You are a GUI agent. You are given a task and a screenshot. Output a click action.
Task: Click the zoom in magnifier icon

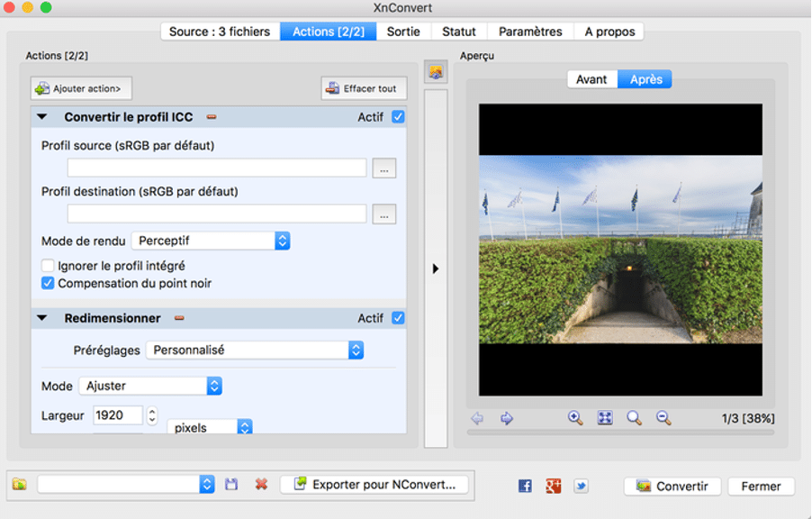575,418
